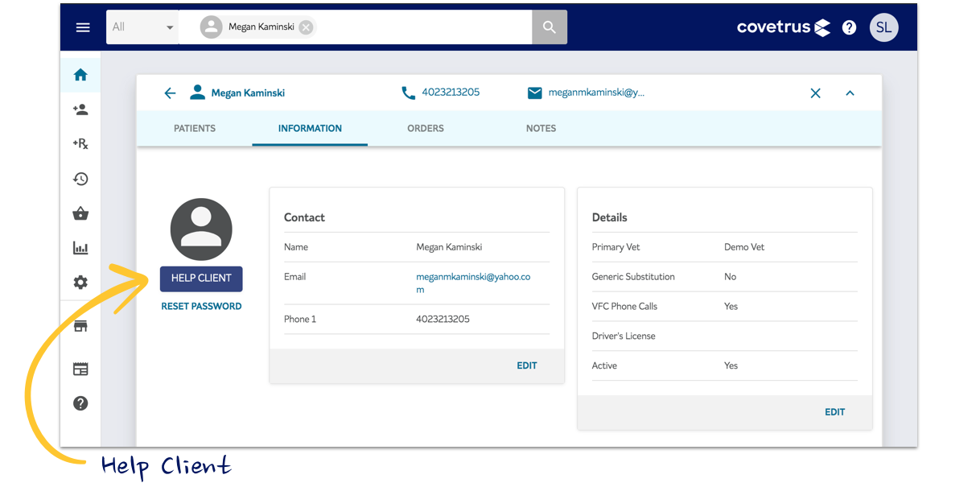Click the Reset Password link
Viewport: 980px width, 487px height.
coord(201,307)
